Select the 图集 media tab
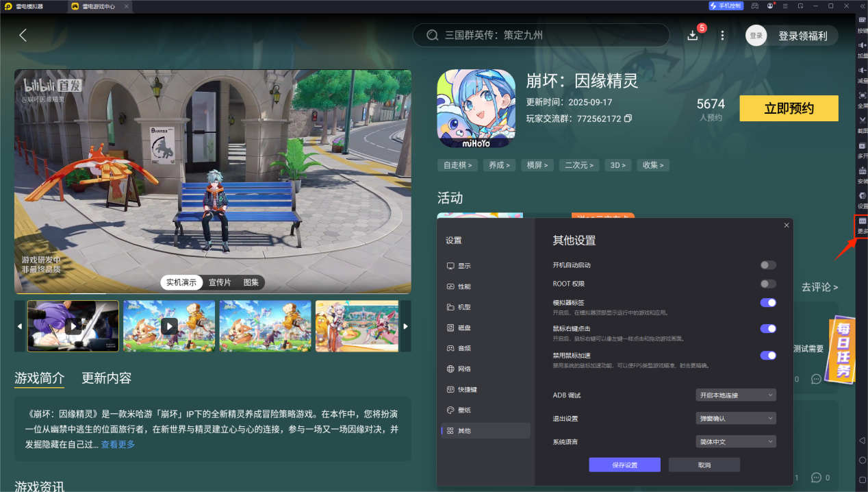The width and height of the screenshot is (868, 492). tap(251, 282)
